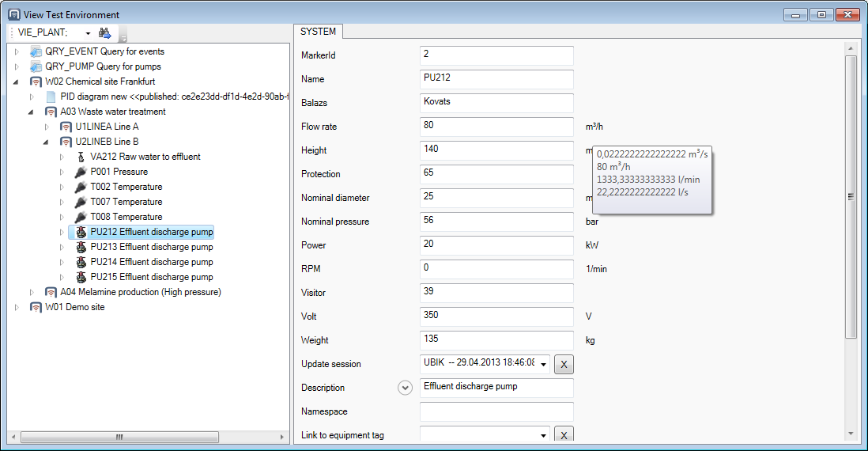The width and height of the screenshot is (868, 451).
Task: Expand the W01 Demo site node
Action: click(17, 307)
